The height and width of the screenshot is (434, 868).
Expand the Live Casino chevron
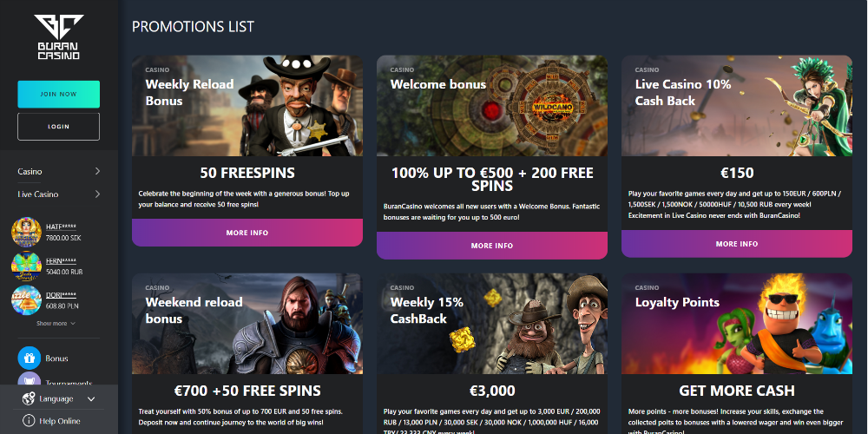97,194
